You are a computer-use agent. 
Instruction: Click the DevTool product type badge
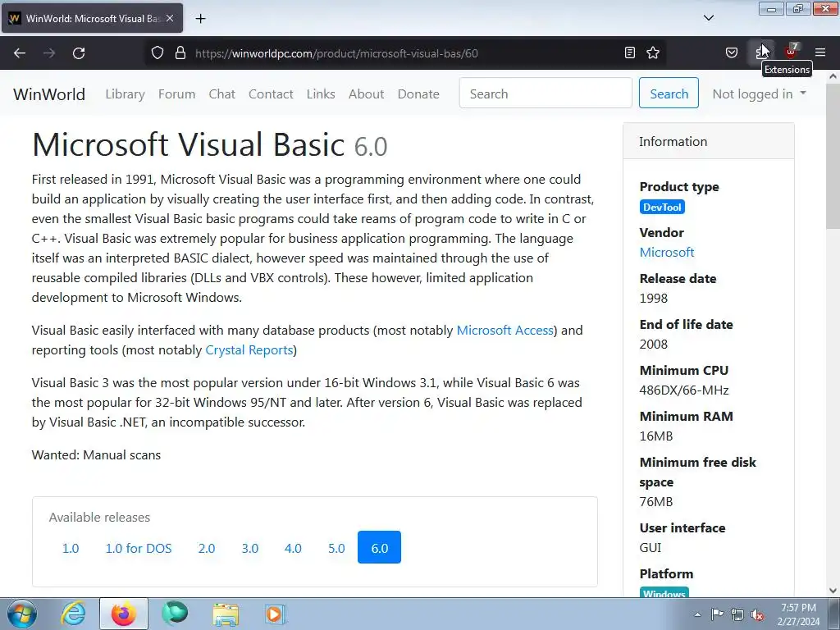click(662, 208)
